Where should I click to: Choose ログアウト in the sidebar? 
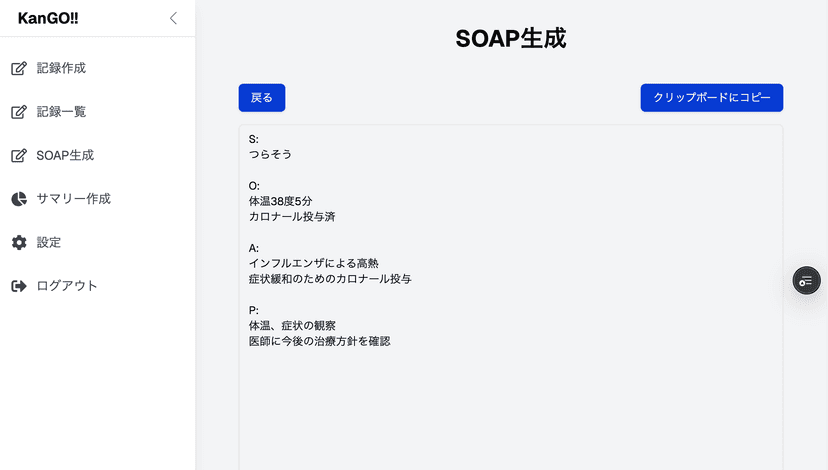click(x=67, y=286)
